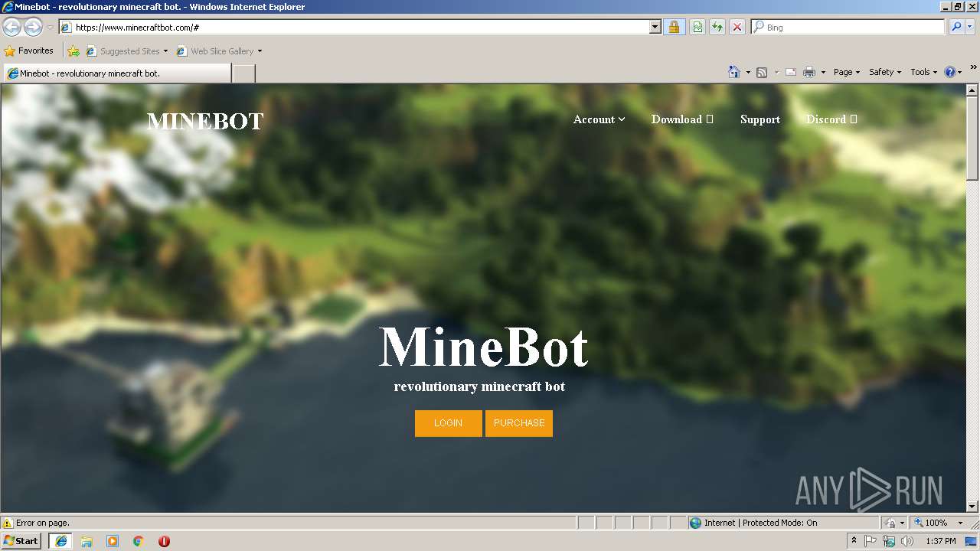Select the Minebot browser tab
980x551 pixels.
pyautogui.click(x=117, y=73)
